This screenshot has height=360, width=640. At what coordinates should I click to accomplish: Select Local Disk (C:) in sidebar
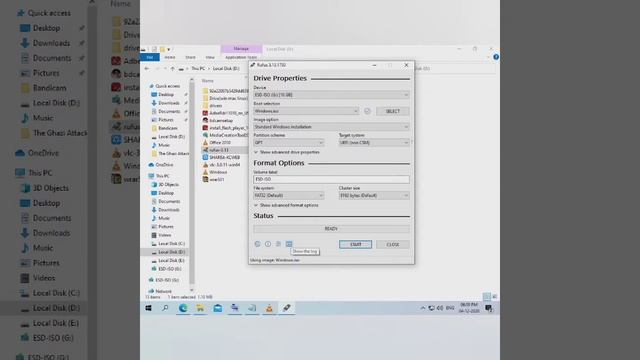click(171, 244)
